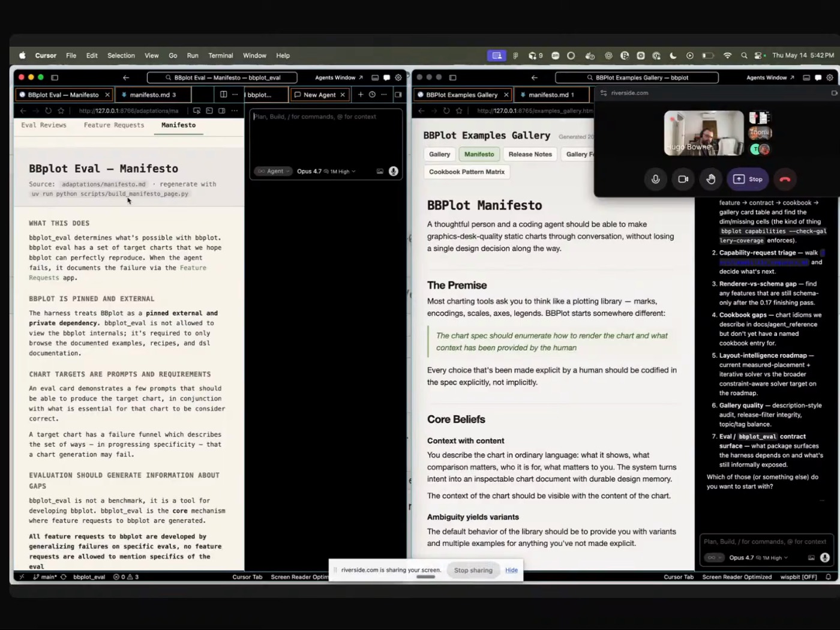
Task: Click the left window URL address field
Action: pyautogui.click(x=128, y=110)
